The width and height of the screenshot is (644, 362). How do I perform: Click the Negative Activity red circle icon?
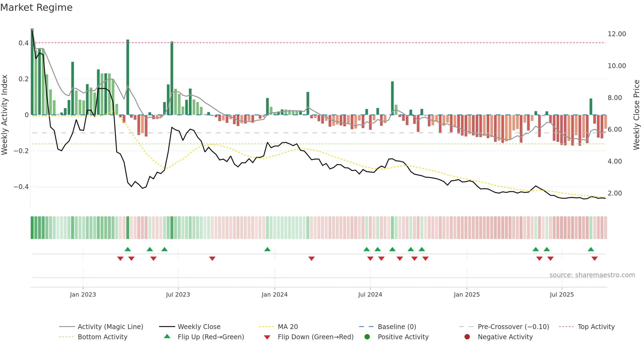[x=467, y=337]
